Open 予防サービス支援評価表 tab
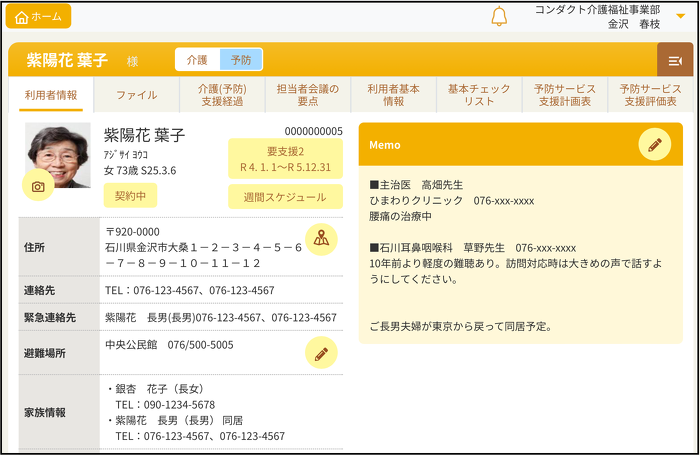The height and width of the screenshot is (455, 700). (650, 95)
